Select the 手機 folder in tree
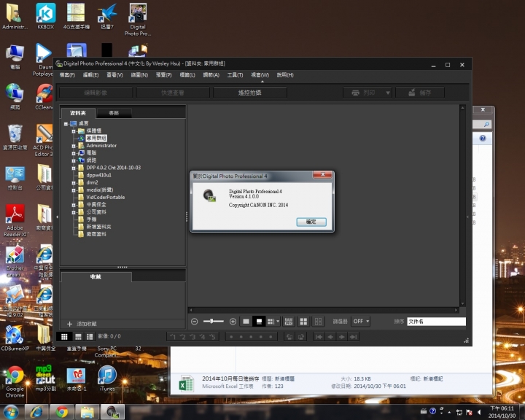The height and width of the screenshot is (420, 525). pos(91,219)
